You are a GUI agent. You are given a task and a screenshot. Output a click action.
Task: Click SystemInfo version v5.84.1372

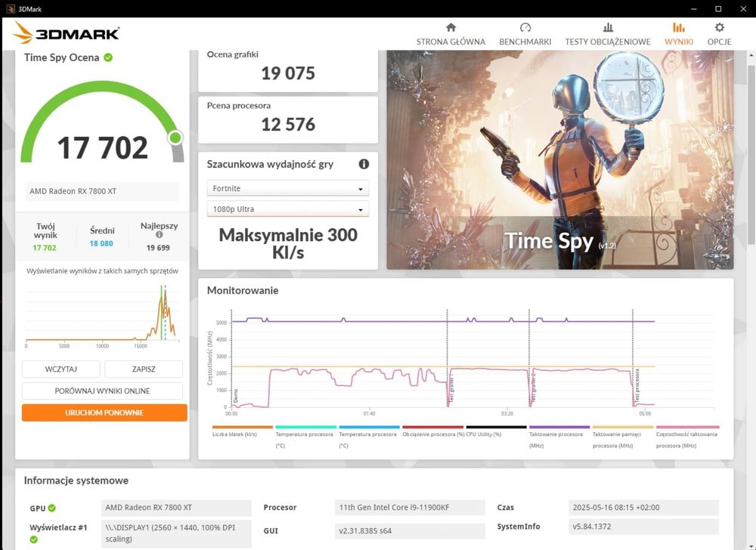643,527
